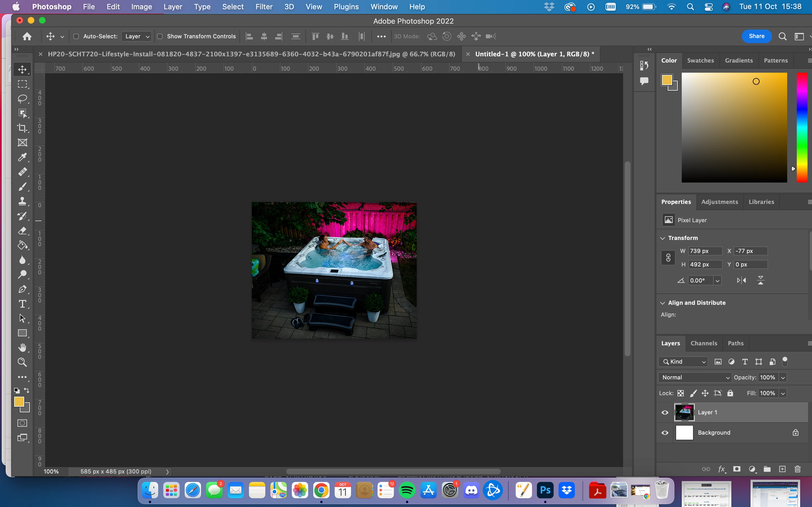The width and height of the screenshot is (812, 507).
Task: Switch to the Channels tab
Action: [704, 343]
